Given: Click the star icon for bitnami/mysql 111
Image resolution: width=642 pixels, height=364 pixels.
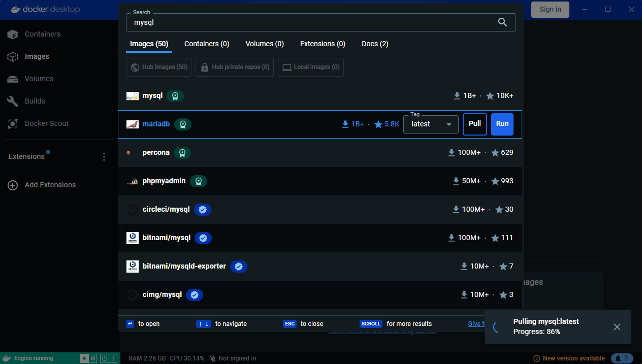Looking at the screenshot, I should pos(495,238).
